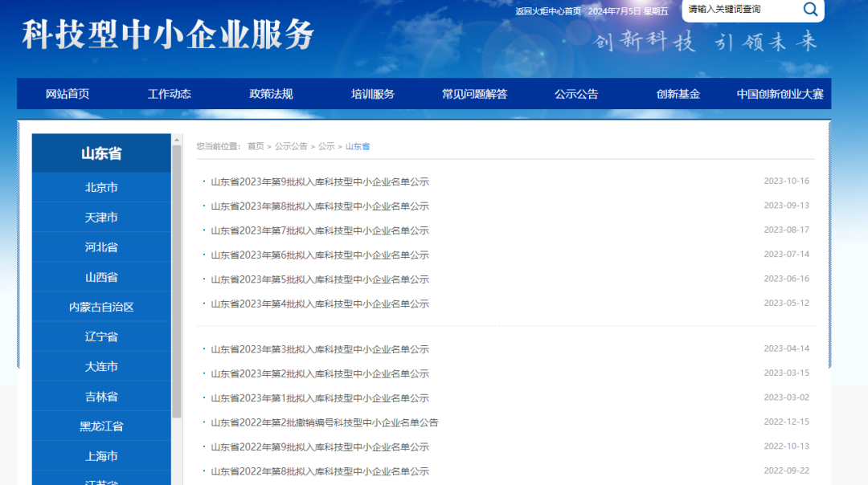Open 山东省2023年第9批拟入库 notice
The image size is (868, 485).
320,182
